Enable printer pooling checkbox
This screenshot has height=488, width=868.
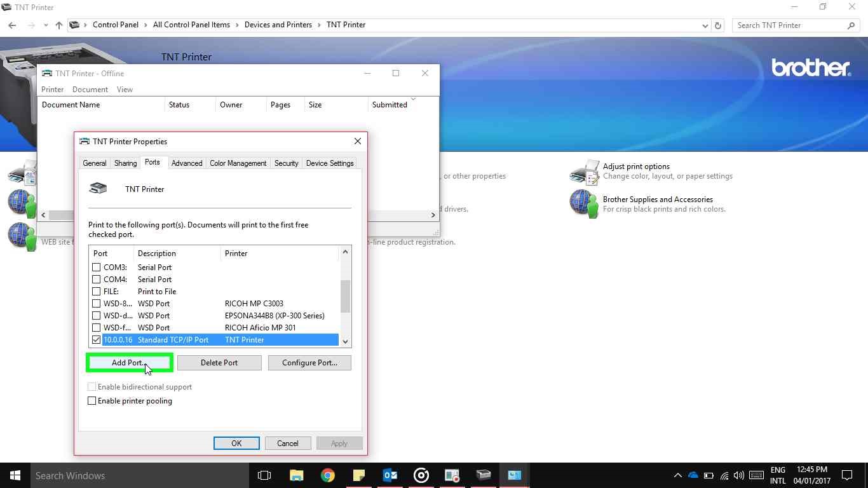point(92,401)
